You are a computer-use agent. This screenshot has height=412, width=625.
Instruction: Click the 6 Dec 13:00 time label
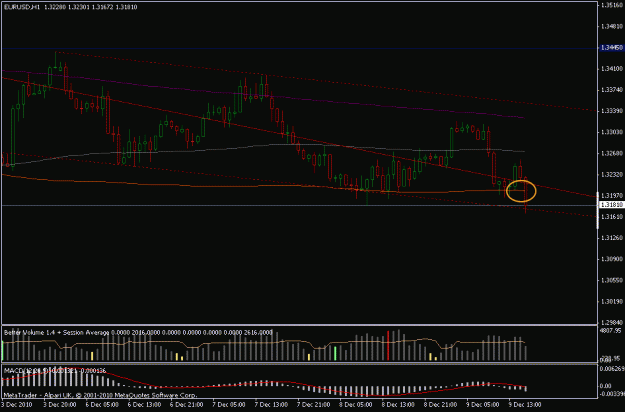[144, 405]
